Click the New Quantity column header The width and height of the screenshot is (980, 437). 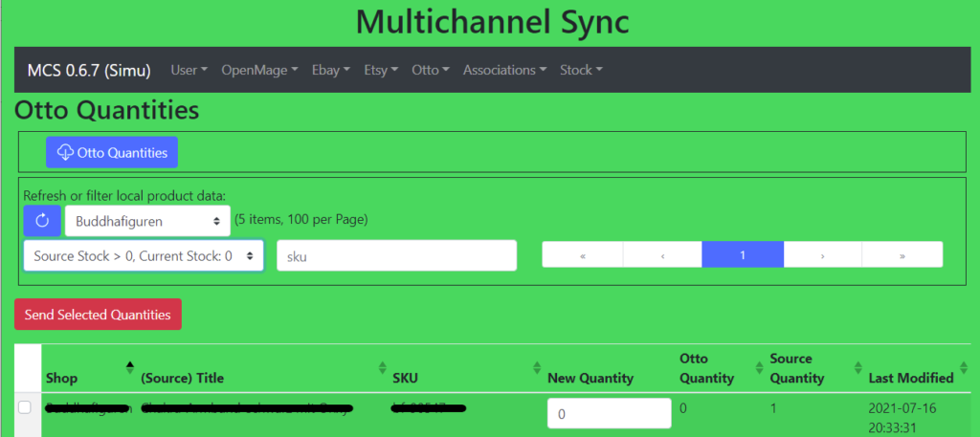tap(590, 378)
